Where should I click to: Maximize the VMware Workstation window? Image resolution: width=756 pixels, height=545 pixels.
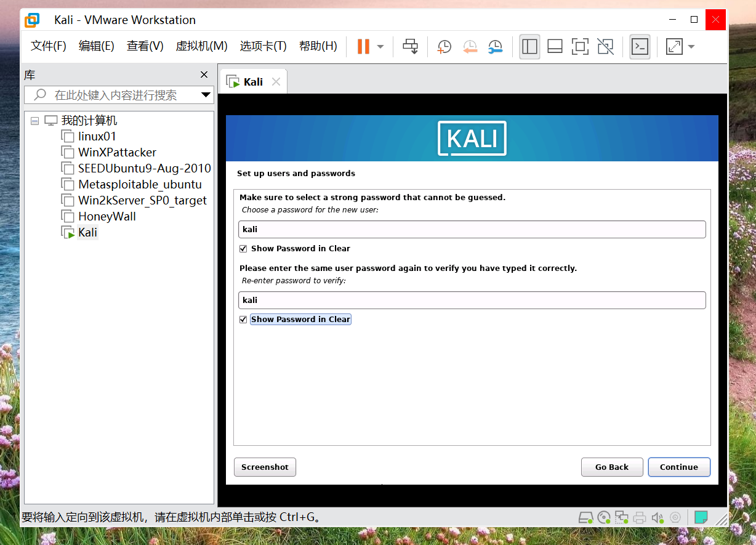[x=694, y=20]
